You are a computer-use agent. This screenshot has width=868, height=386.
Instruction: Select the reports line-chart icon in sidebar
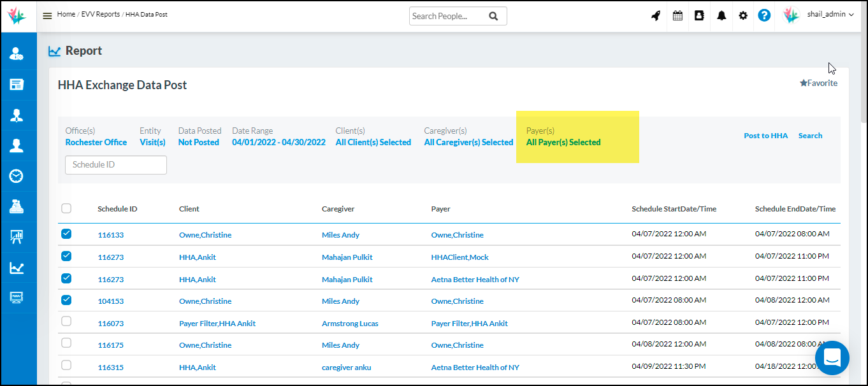click(18, 268)
